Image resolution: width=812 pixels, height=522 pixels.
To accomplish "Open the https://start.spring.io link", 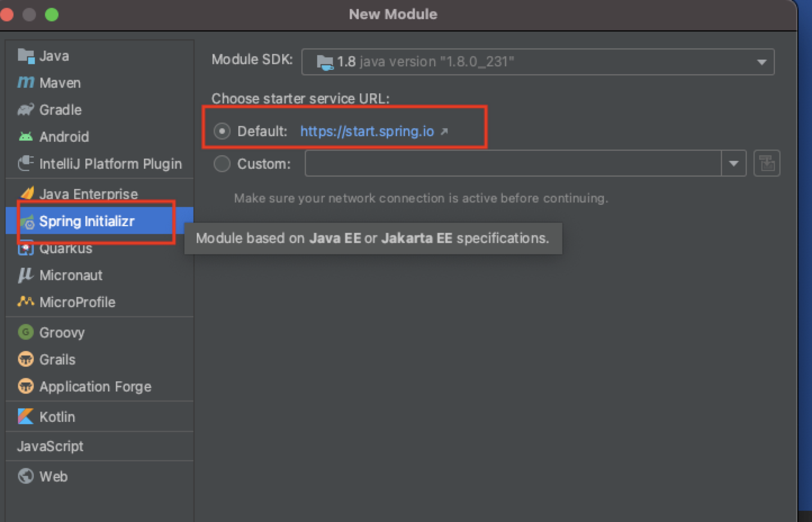I will coord(367,132).
